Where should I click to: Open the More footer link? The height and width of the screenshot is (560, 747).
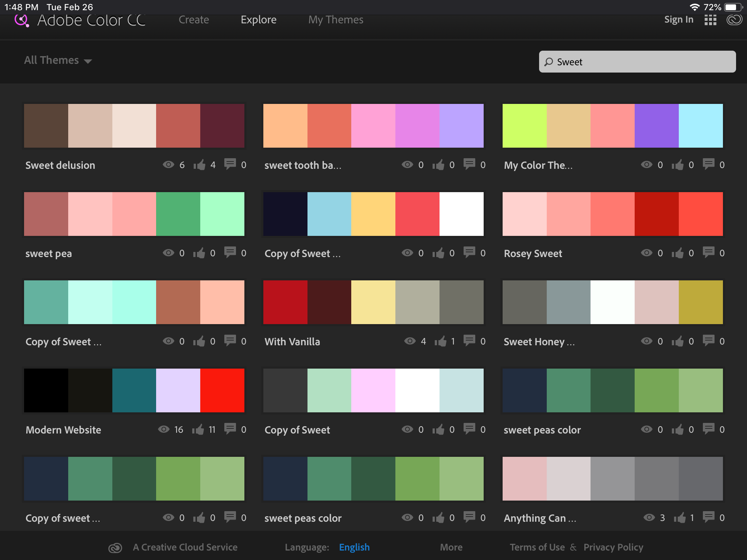coord(451,547)
